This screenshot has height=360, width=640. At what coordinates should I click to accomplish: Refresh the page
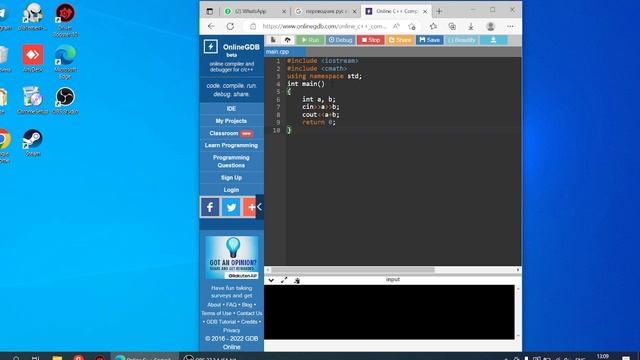click(x=230, y=26)
